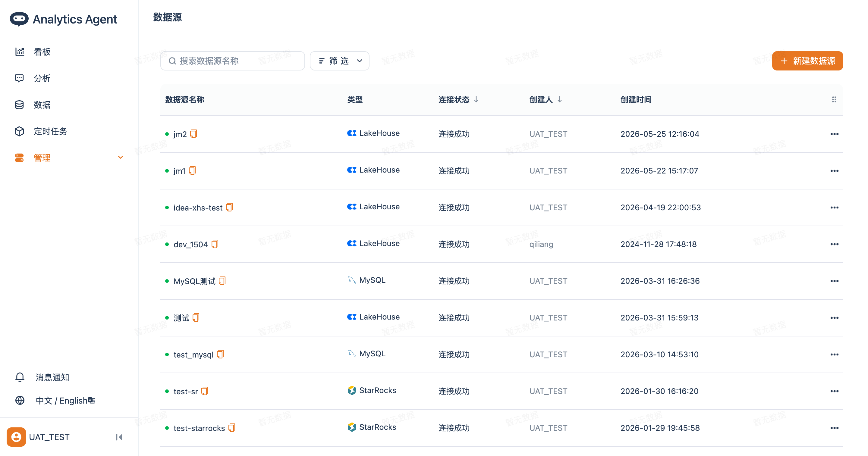Screen dimensions: 868x456
Task: Collapse the sidebar with arrow icon
Action: 119,437
